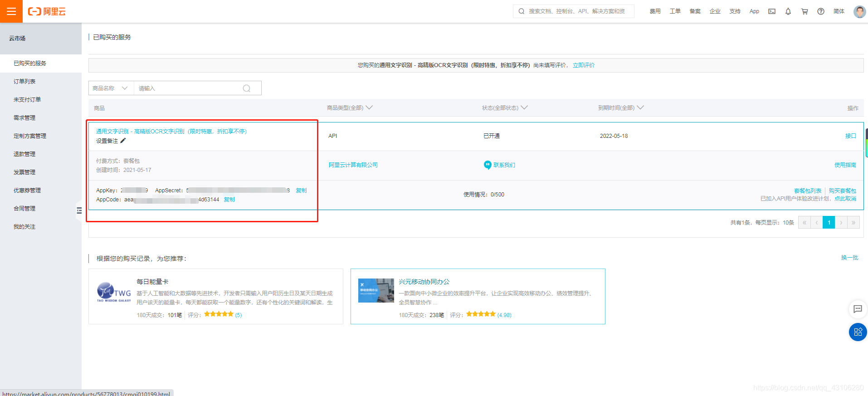Open the 每日能量卡 recommendation title
The width and height of the screenshot is (868, 396).
pos(152,282)
